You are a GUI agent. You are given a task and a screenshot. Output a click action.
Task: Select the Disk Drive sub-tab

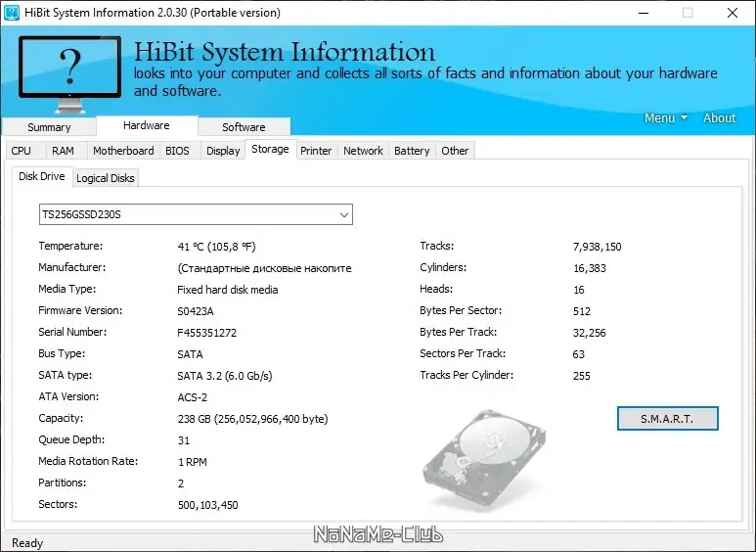point(42,176)
